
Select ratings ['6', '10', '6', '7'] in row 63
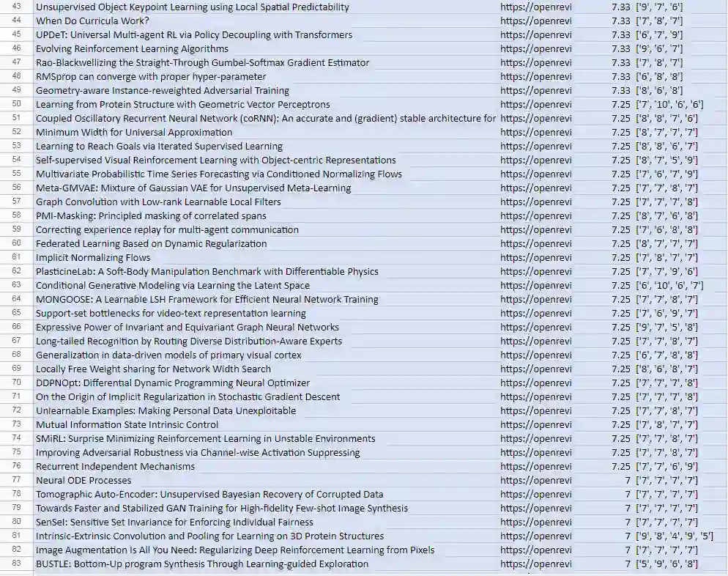pyautogui.click(x=669, y=286)
